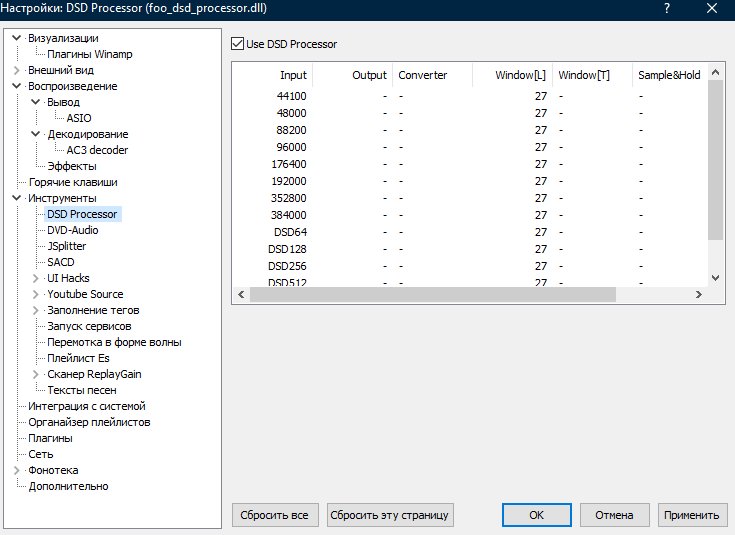This screenshot has width=735, height=535.
Task: Open Youtube Source settings
Action: tap(85, 294)
